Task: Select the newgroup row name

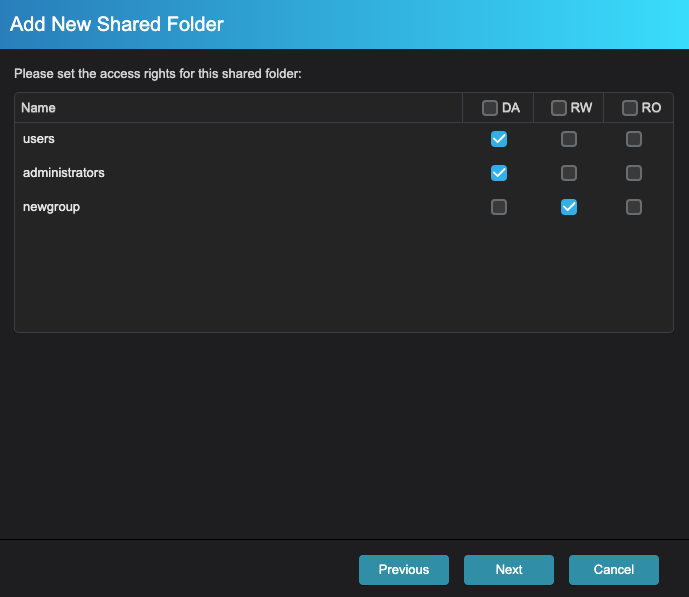Action: click(51, 207)
